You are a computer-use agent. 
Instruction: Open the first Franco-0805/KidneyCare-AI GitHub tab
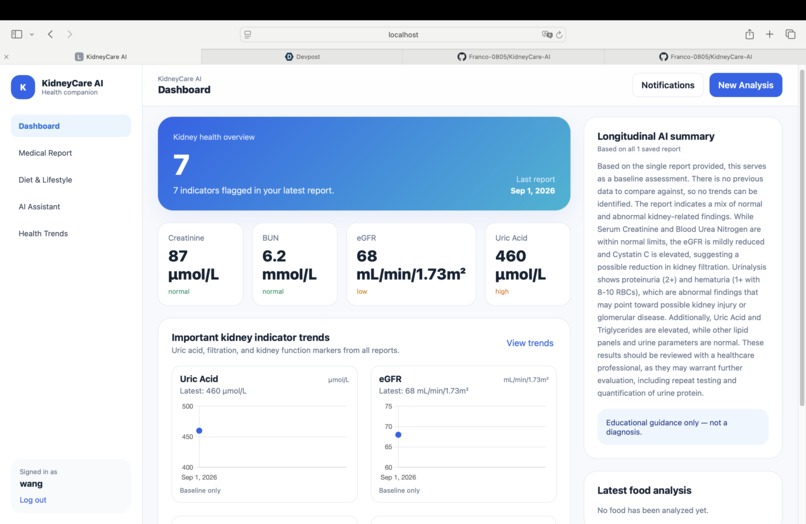pos(504,57)
